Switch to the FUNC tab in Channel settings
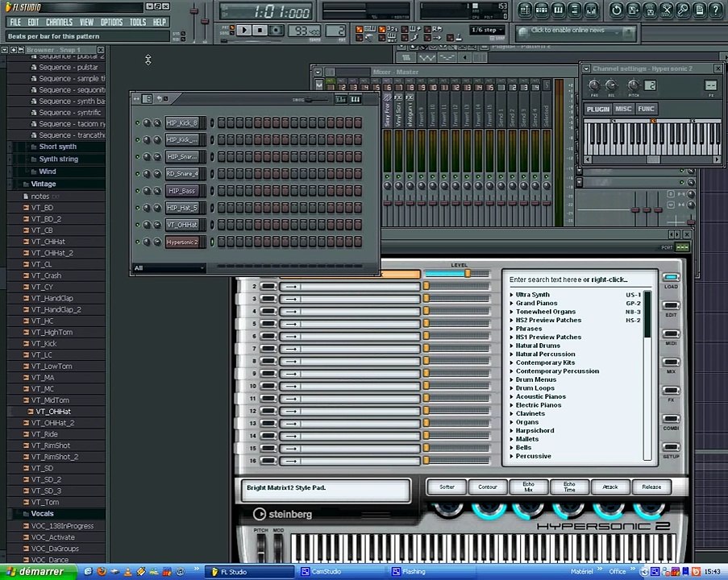The width and height of the screenshot is (728, 580). click(646, 109)
